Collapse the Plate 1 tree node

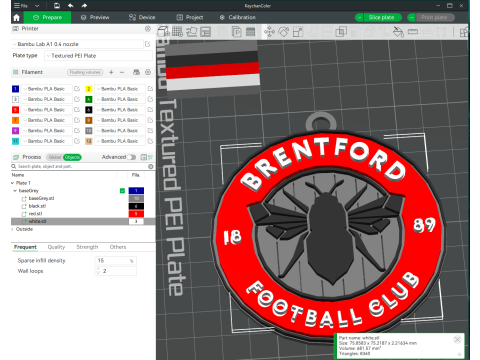tap(13, 183)
